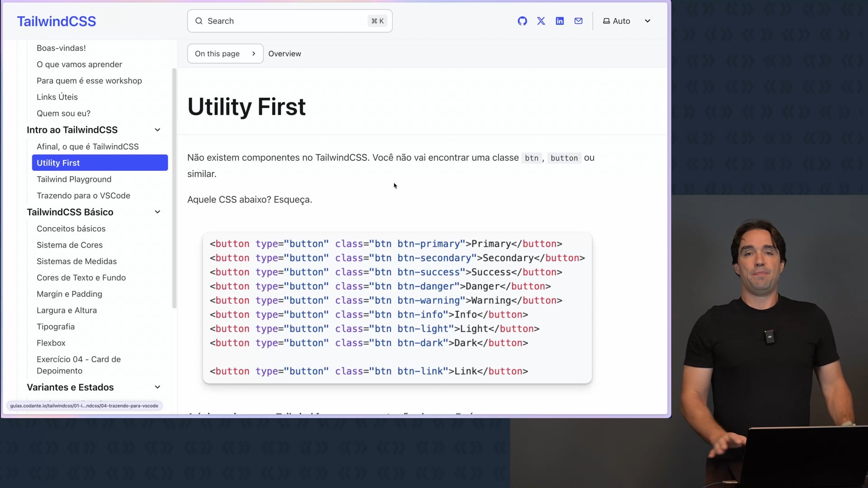The image size is (868, 488).
Task: Open the Auto theme dropdown
Action: [647, 21]
